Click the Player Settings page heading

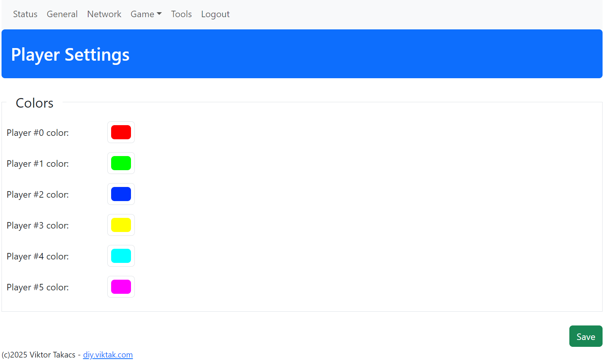tap(70, 55)
